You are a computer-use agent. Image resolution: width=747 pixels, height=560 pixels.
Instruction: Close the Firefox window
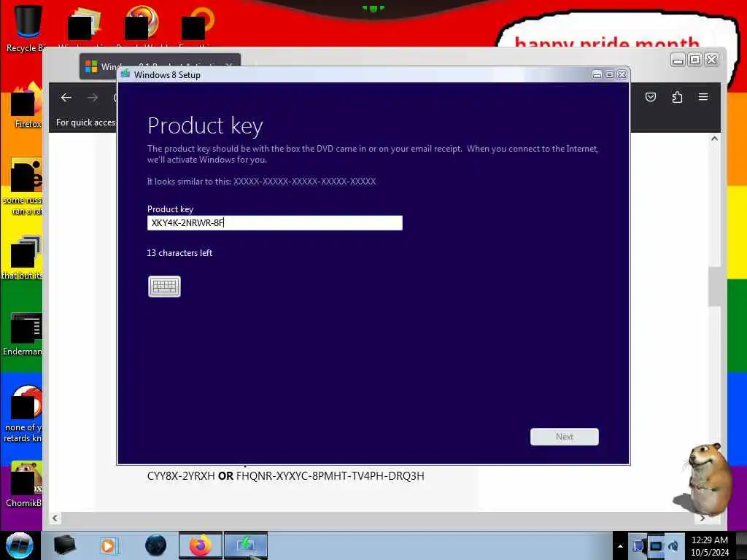[x=712, y=60]
